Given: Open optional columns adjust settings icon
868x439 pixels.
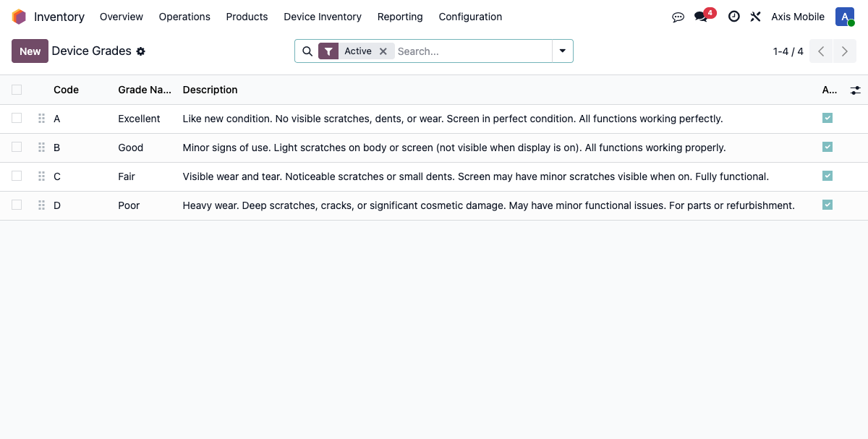Looking at the screenshot, I should tap(855, 90).
